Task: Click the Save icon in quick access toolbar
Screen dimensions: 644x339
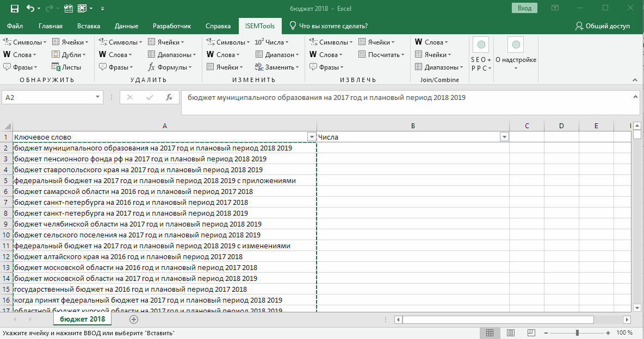Action: [14, 8]
